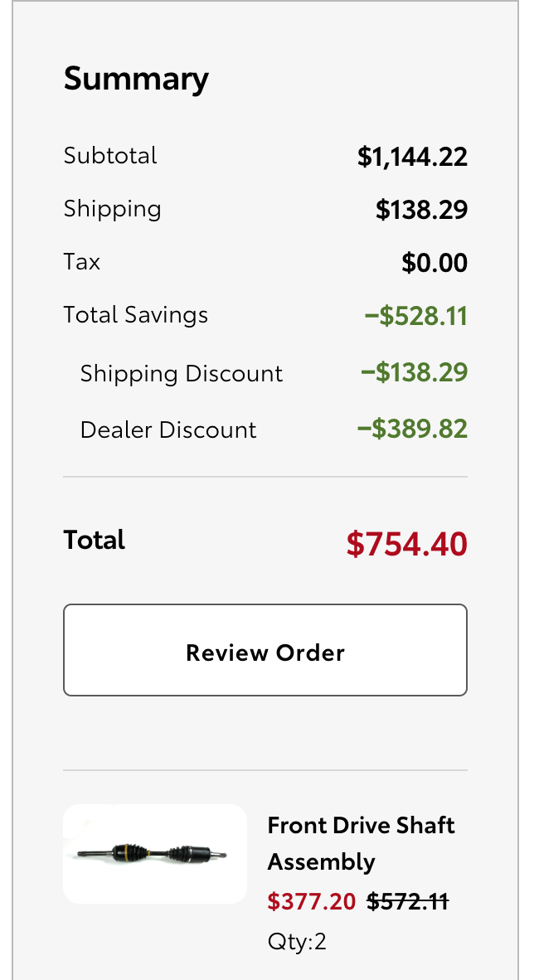Viewport: 539px width, 980px height.
Task: Click the red $754.40 total amount
Action: pos(407,544)
